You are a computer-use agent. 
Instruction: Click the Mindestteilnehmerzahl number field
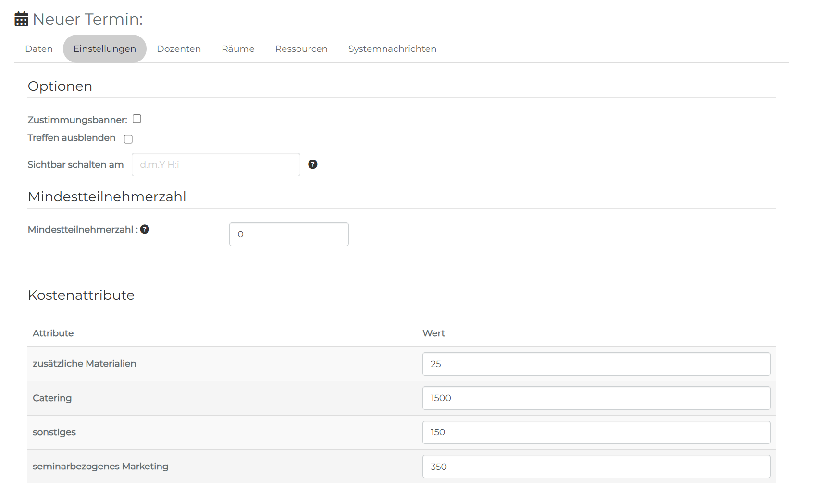point(289,234)
